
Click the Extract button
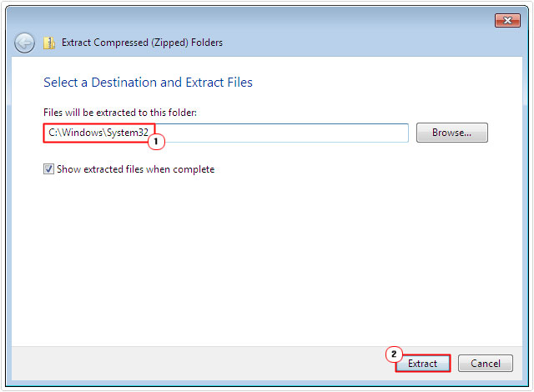pyautogui.click(x=423, y=363)
